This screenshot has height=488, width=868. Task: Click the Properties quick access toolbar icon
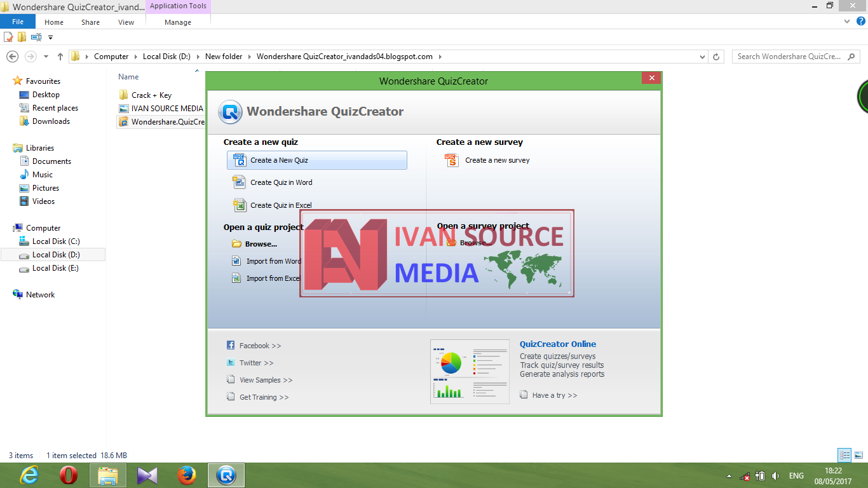8,37
